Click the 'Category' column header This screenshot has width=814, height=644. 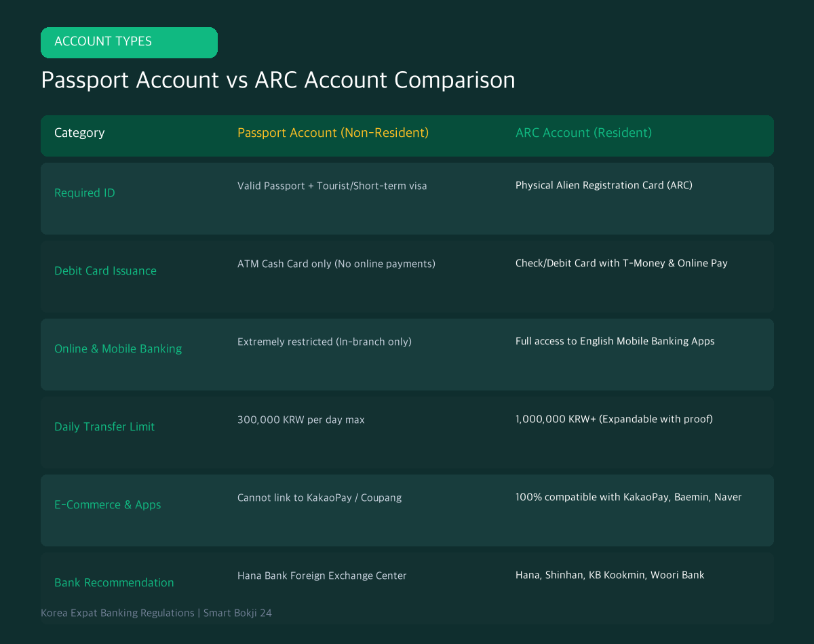[x=79, y=133]
